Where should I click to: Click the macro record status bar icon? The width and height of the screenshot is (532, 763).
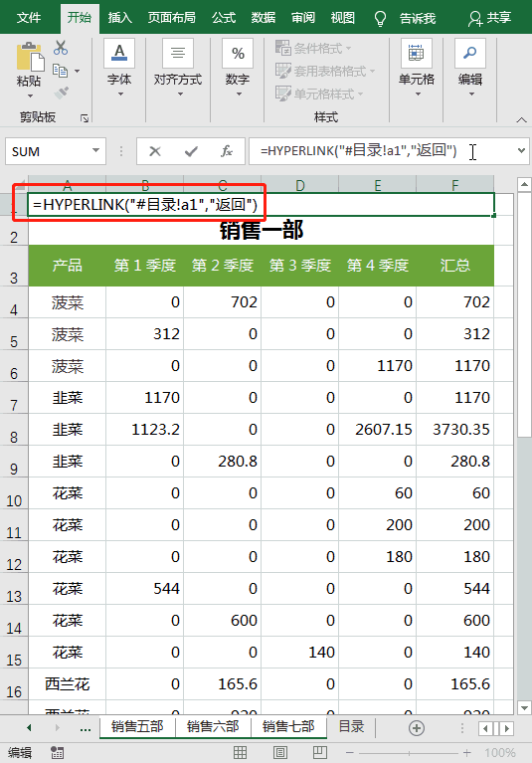57,753
